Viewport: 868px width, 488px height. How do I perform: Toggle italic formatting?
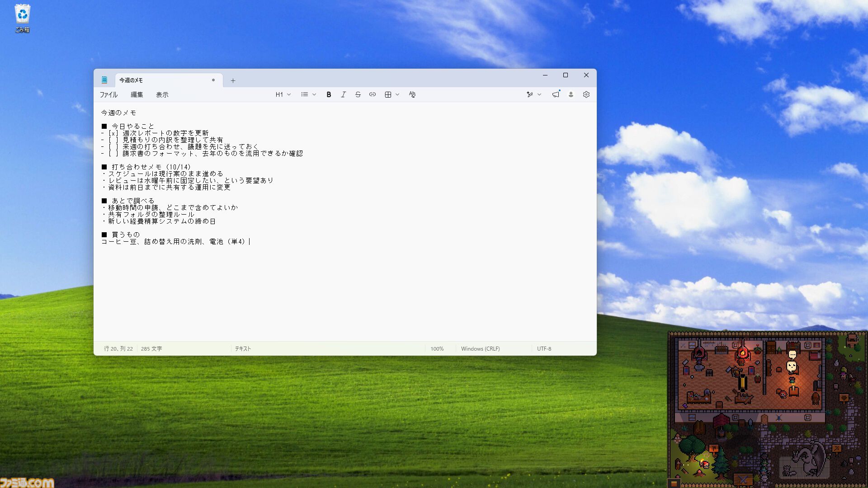pos(343,94)
